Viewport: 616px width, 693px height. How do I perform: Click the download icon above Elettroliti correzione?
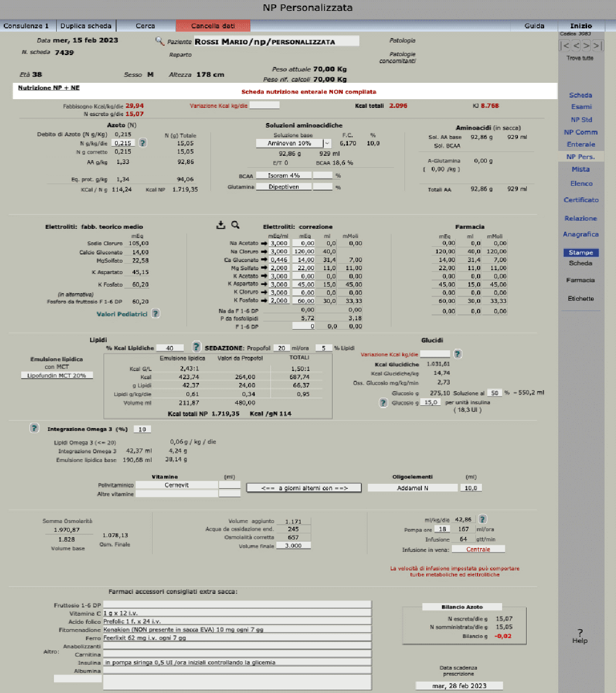tap(221, 224)
